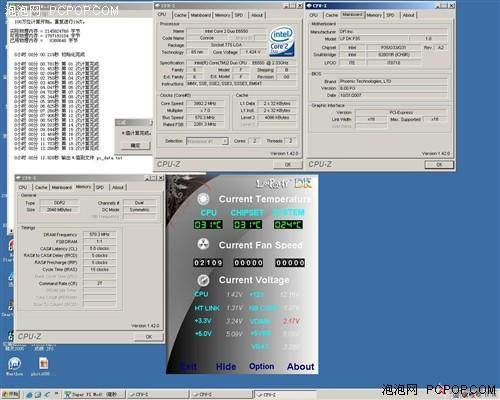Click the system temperature readout 024°C
This screenshot has height=400, width=500.
pyautogui.click(x=288, y=225)
